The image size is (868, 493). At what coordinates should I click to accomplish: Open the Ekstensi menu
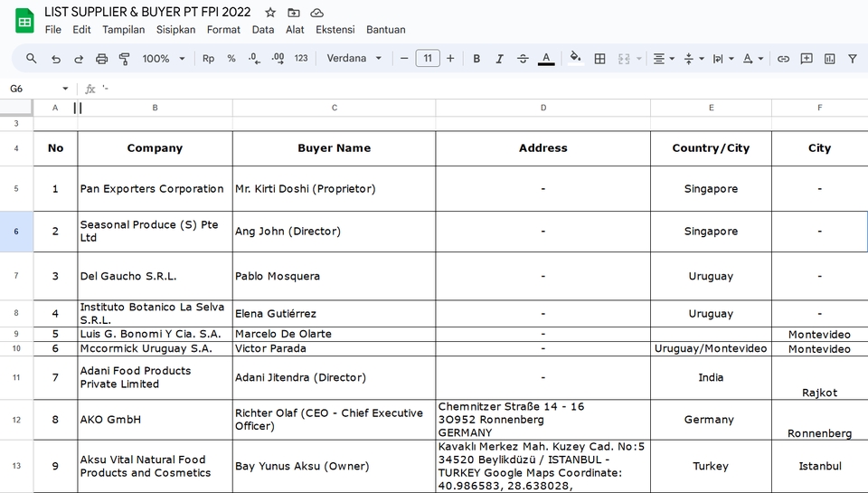[335, 30]
